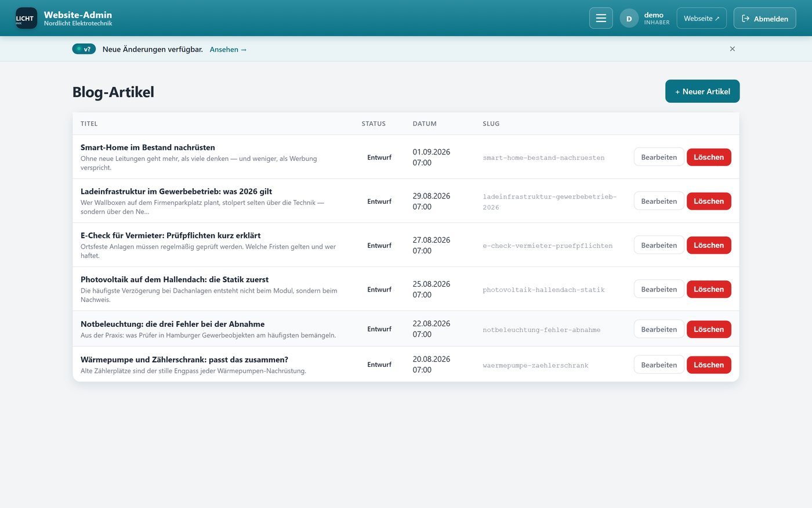Edit the Ladeinfrastruktur im Gewerbebetrieb article
This screenshot has height=508, width=812.
coord(659,201)
